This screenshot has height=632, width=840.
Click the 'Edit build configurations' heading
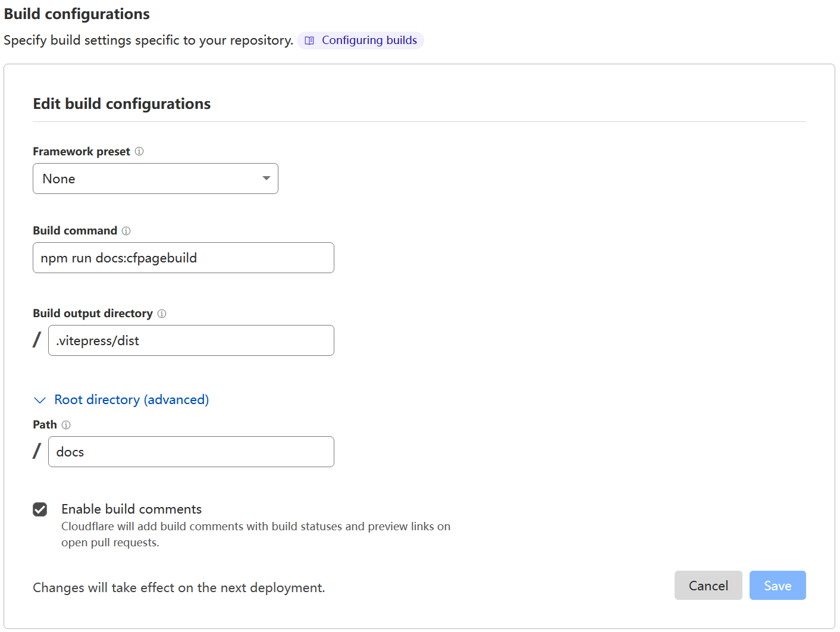tap(122, 104)
